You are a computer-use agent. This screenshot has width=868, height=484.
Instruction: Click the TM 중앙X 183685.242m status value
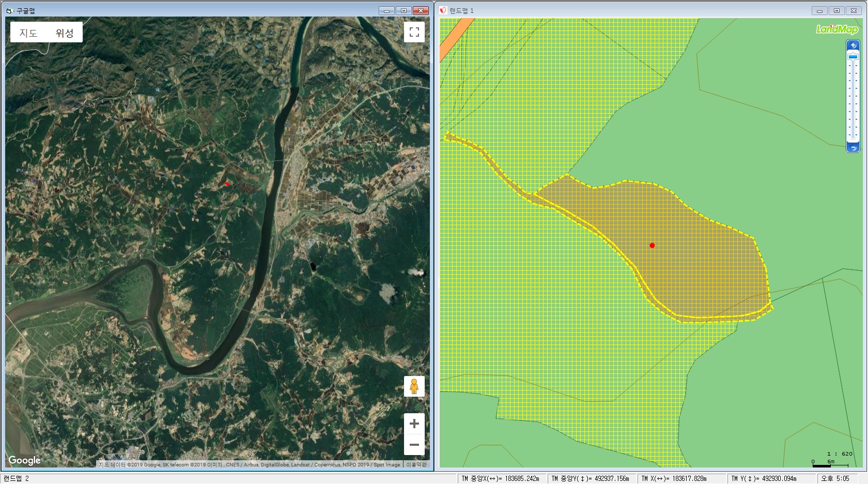pyautogui.click(x=500, y=479)
